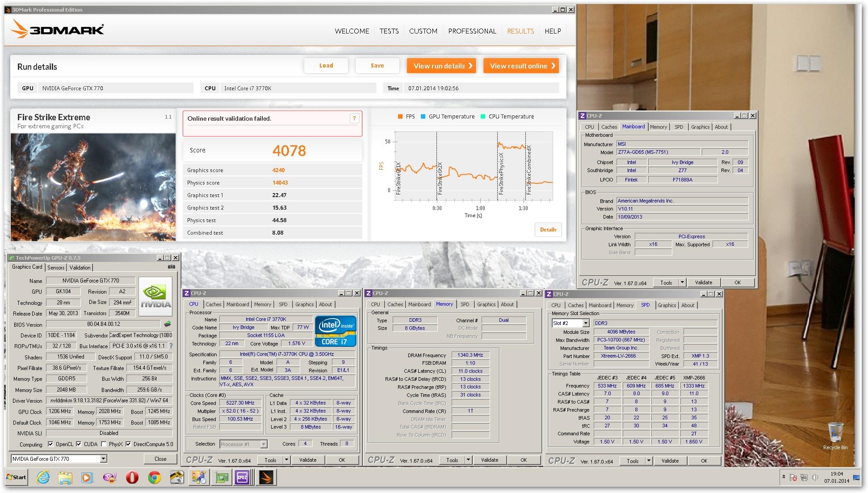868x493 pixels.
Task: Select the Recycle Bin desktop icon
Action: 835,435
